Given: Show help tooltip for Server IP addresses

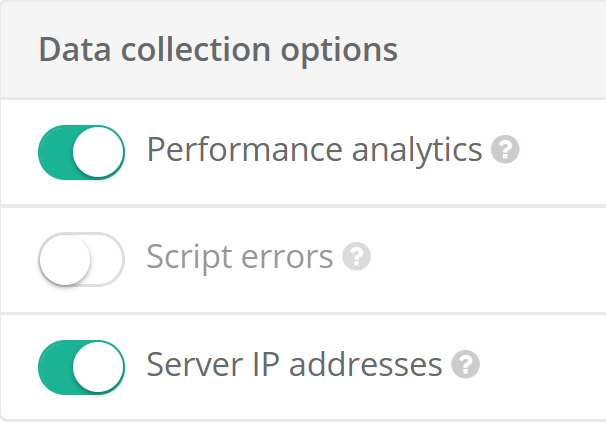Looking at the screenshot, I should [465, 365].
